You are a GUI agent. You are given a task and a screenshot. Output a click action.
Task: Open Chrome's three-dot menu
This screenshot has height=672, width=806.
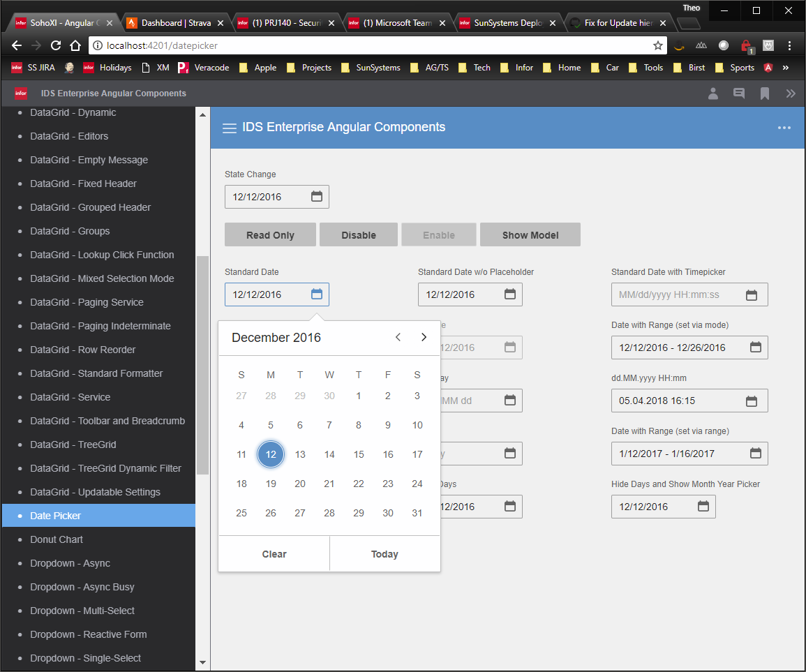point(789,45)
